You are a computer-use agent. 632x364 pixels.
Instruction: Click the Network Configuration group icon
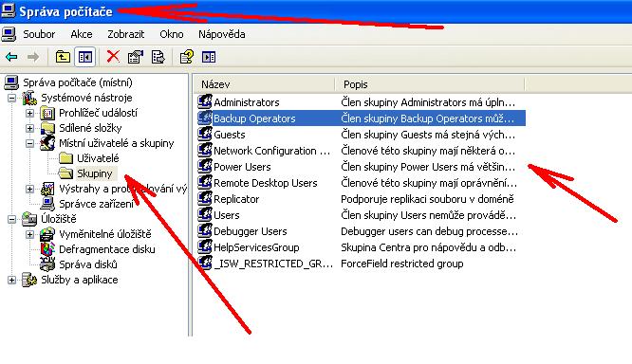205,150
